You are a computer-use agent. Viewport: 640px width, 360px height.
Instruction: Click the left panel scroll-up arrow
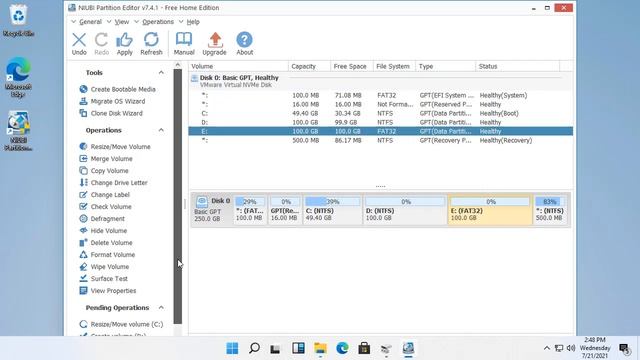pos(178,65)
